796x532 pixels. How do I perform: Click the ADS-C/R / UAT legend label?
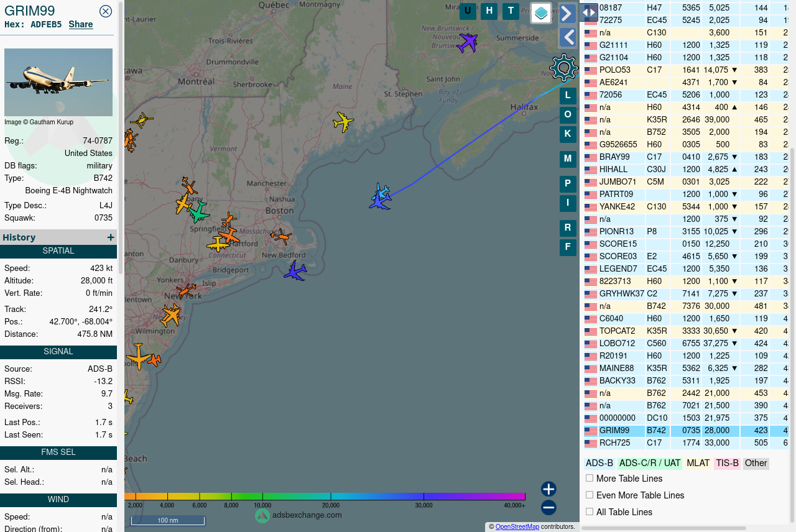tap(650, 463)
